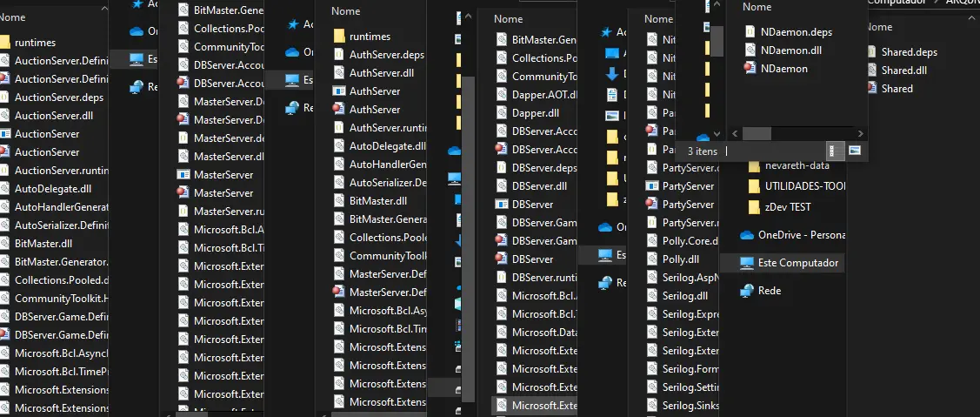
Task: Click navigation pane scroll-down arrow beside NDaemon list
Action: 717,134
